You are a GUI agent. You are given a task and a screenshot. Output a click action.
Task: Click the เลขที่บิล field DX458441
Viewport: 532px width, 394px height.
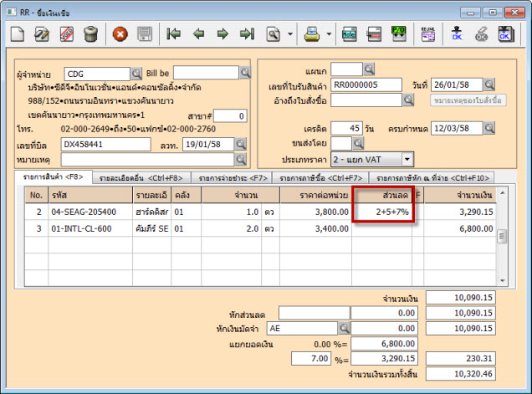[106, 144]
